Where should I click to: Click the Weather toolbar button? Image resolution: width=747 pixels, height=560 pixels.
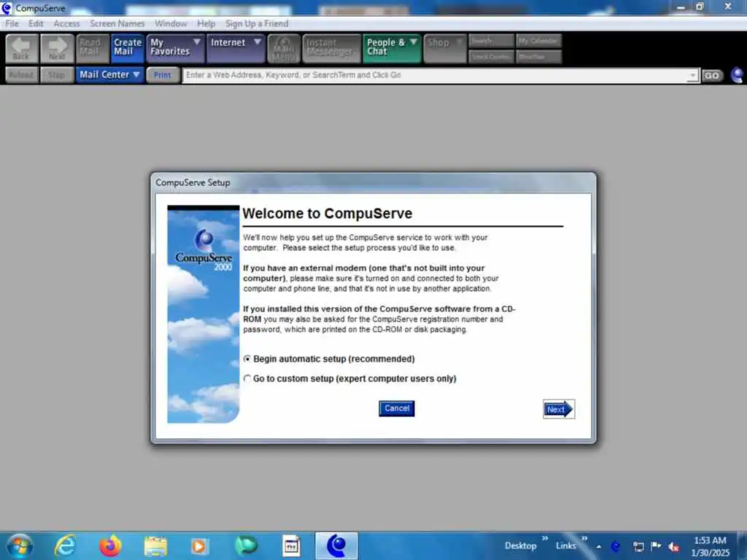pyautogui.click(x=538, y=57)
